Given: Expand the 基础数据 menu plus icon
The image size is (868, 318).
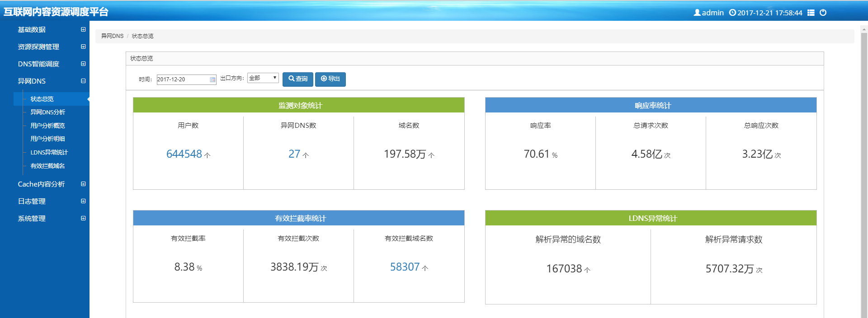Looking at the screenshot, I should (x=83, y=29).
